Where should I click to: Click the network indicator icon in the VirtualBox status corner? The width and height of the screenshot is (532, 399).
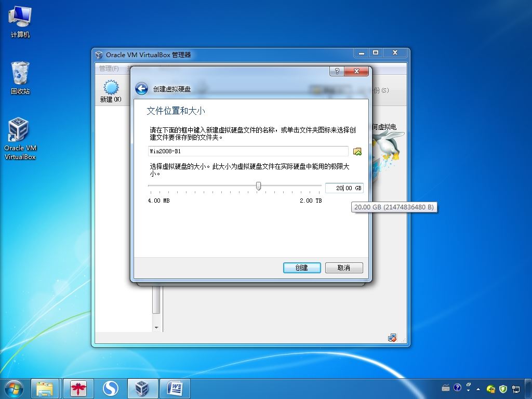point(392,338)
